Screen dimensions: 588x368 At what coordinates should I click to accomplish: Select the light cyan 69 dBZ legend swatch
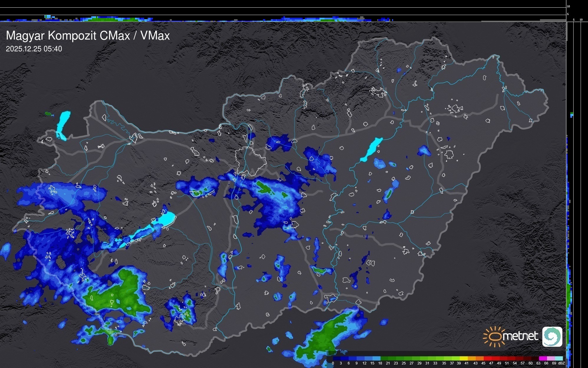[x=559, y=358]
